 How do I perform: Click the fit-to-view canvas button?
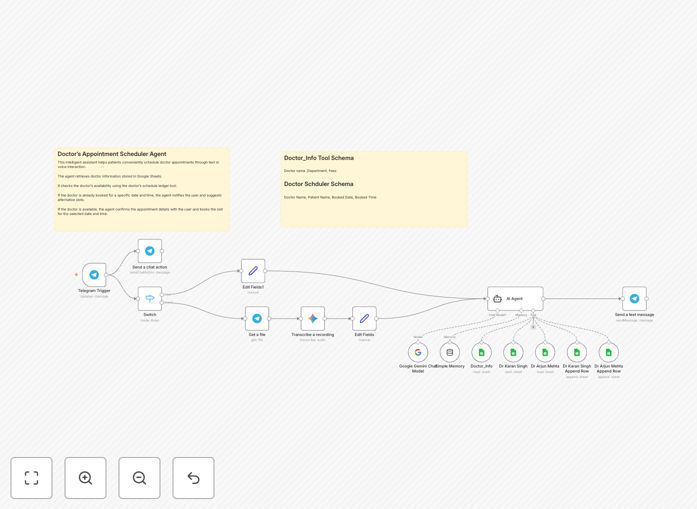tap(32, 478)
